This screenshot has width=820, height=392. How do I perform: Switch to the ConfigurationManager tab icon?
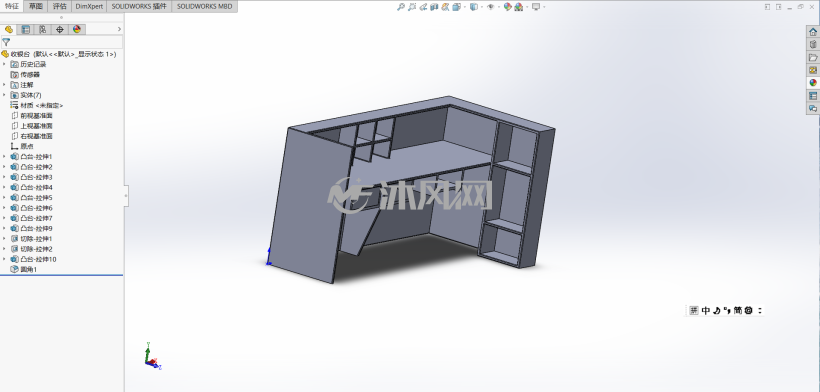coord(43,29)
